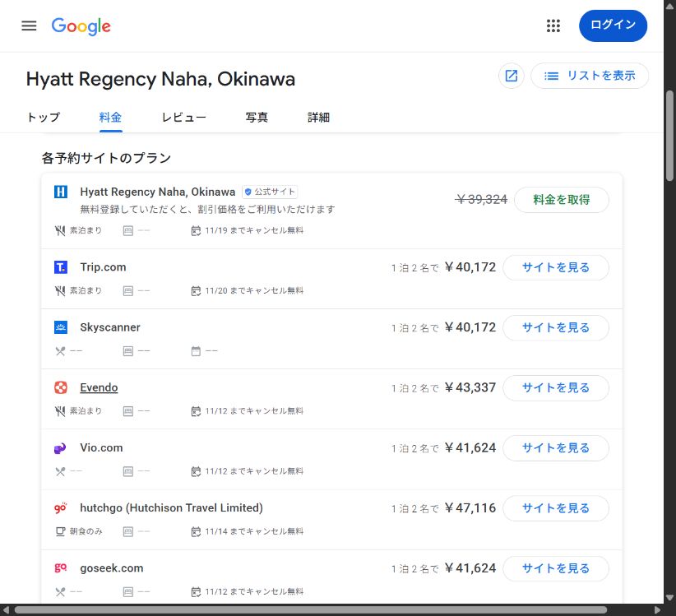The image size is (676, 616).
Task: Click 料金を取得 button
Action: pos(562,200)
